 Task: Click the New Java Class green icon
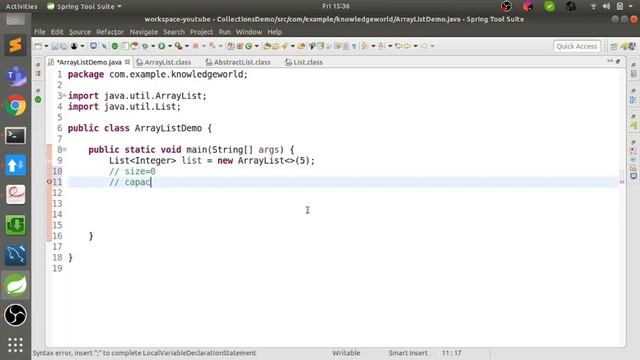[248, 46]
